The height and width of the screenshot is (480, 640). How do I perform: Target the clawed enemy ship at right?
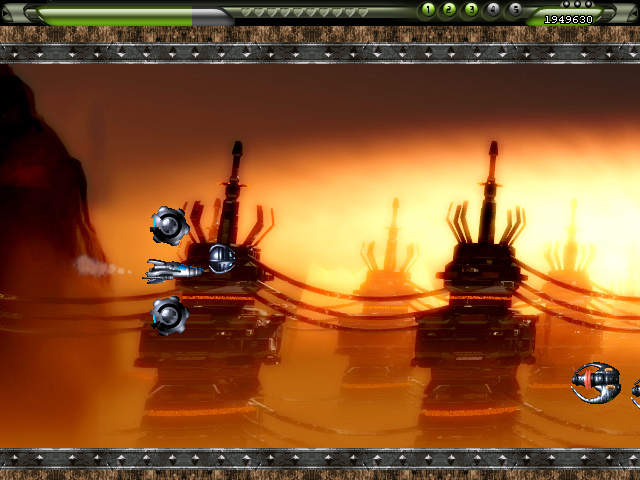click(x=596, y=383)
